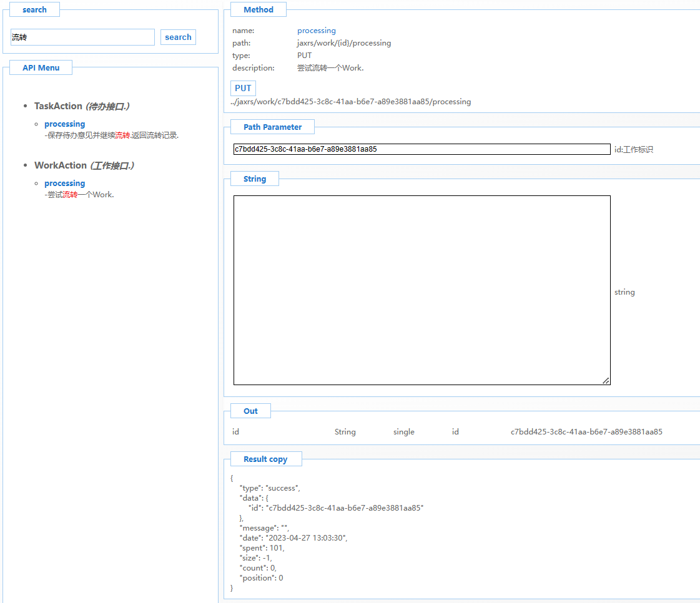Viewport: 700px width, 603px height.
Task: Select the Out row value c7bdd425 id
Action: pos(586,431)
